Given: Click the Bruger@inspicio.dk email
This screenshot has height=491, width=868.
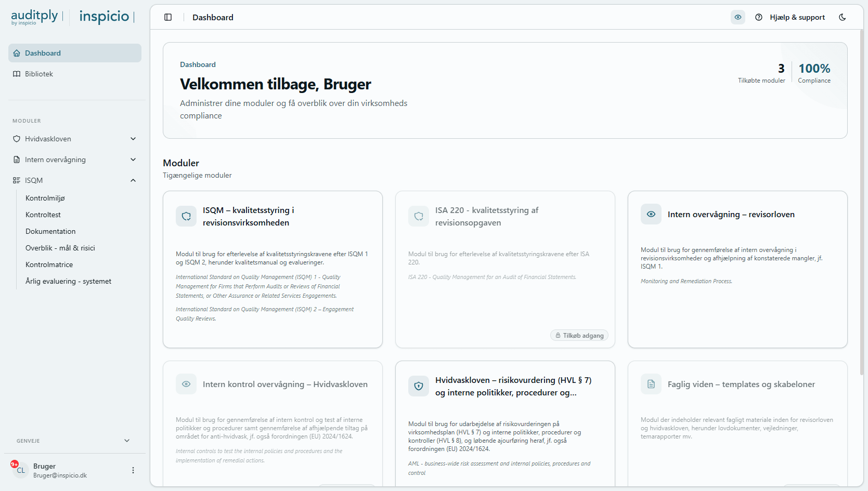Looking at the screenshot, I should (x=60, y=475).
